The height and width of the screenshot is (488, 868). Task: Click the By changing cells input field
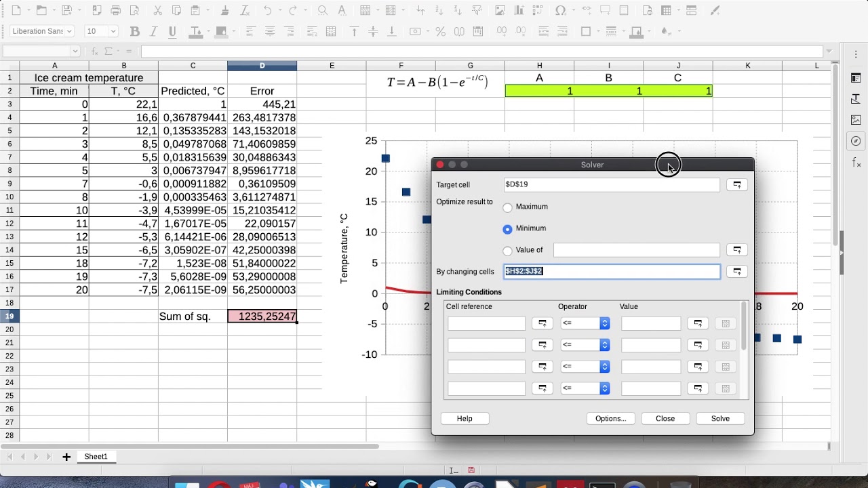(612, 271)
